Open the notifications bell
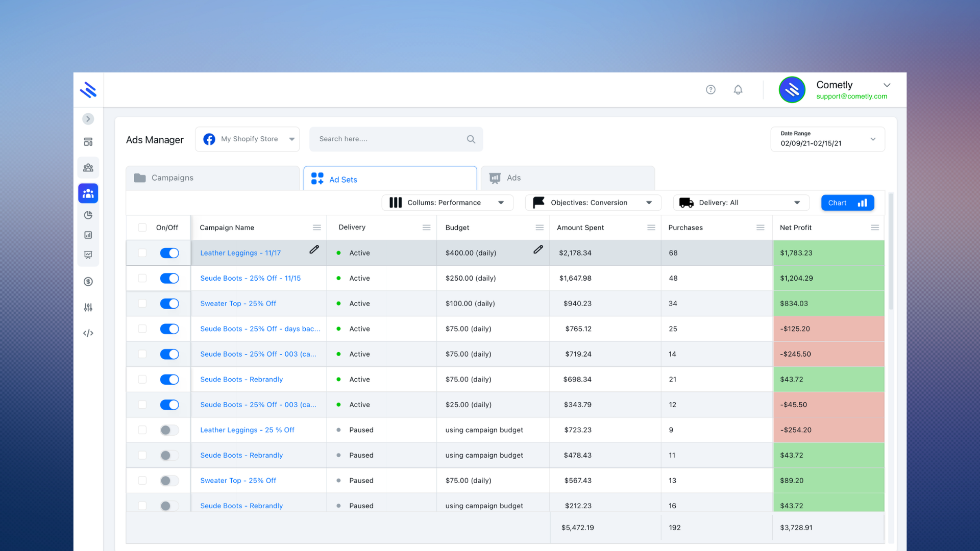Viewport: 980px width, 551px height. coord(738,90)
